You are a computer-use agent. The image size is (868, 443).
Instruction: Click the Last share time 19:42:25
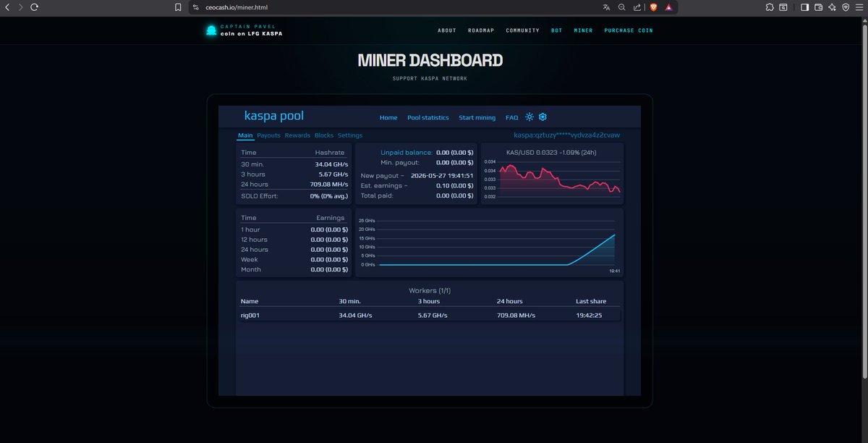(x=589, y=316)
